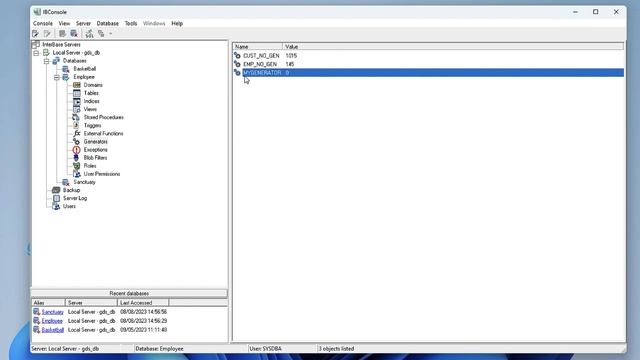Open the Sanctuary recent database link
Viewport: 640px width, 360px height.
(x=53, y=312)
